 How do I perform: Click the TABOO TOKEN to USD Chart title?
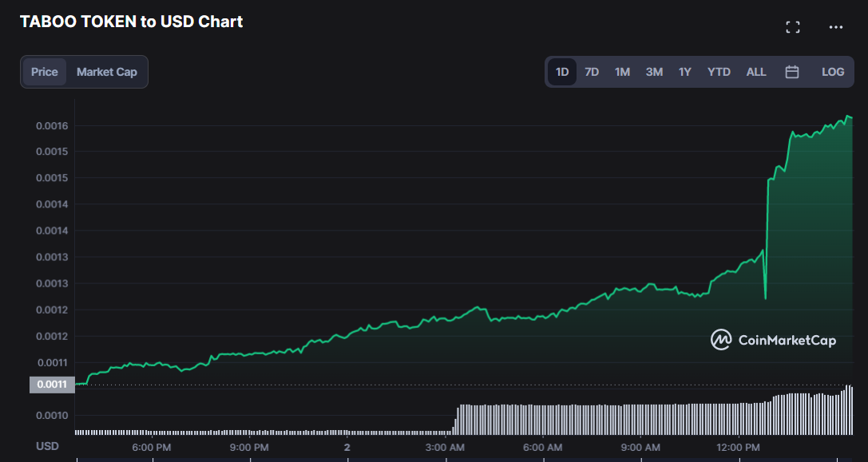coord(131,22)
